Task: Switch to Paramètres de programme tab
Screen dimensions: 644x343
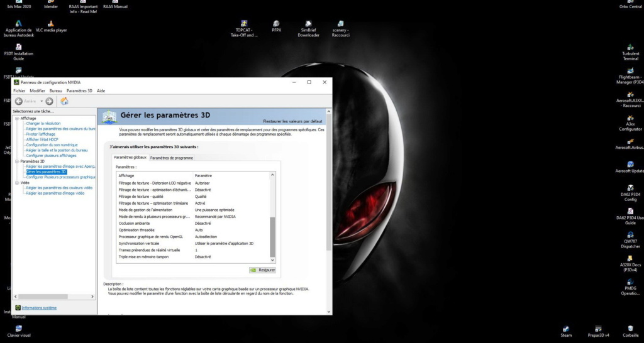Action: click(x=171, y=158)
